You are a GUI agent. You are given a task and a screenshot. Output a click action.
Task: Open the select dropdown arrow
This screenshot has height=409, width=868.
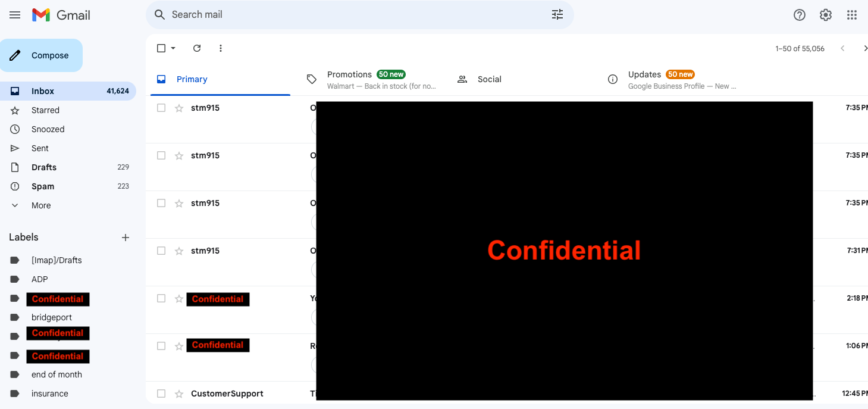(173, 48)
